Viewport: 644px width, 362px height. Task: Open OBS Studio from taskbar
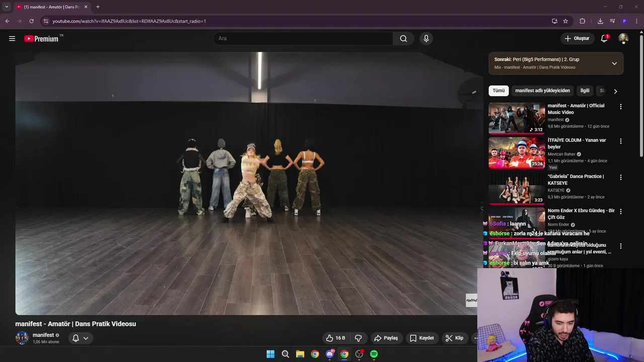tap(359, 354)
